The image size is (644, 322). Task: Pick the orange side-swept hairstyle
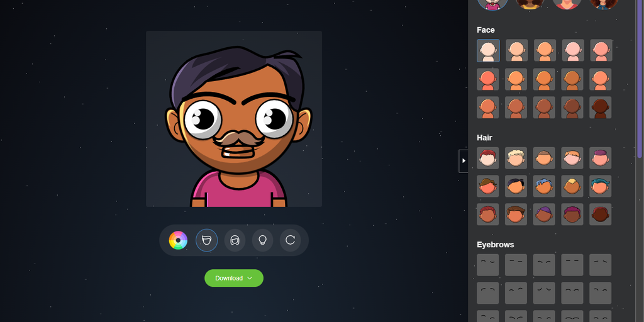tap(572, 158)
